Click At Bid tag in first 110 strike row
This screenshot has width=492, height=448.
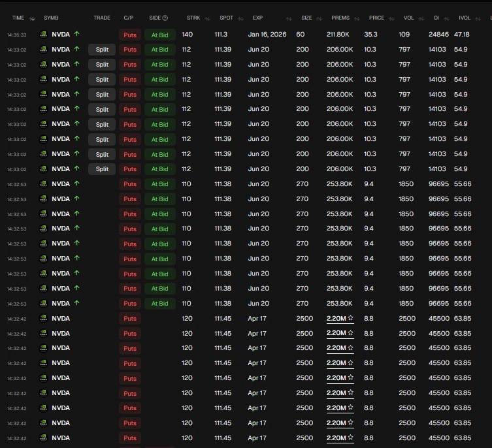pos(159,184)
